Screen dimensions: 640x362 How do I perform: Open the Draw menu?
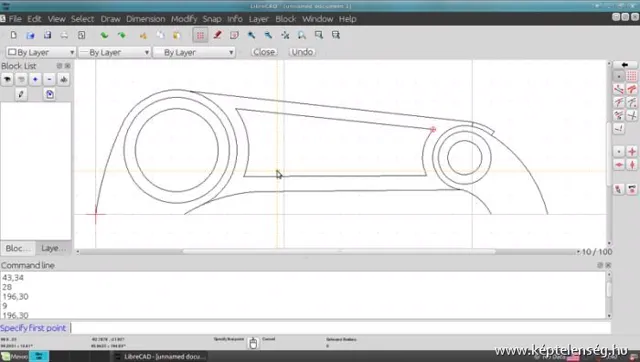(110, 19)
